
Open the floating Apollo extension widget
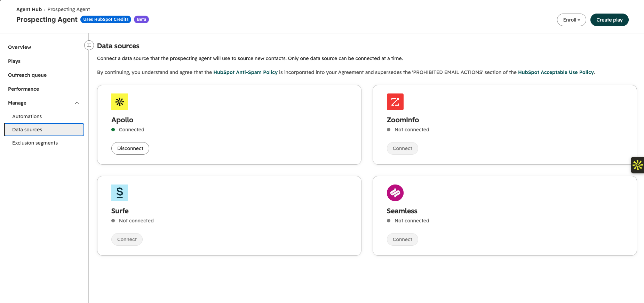click(637, 165)
